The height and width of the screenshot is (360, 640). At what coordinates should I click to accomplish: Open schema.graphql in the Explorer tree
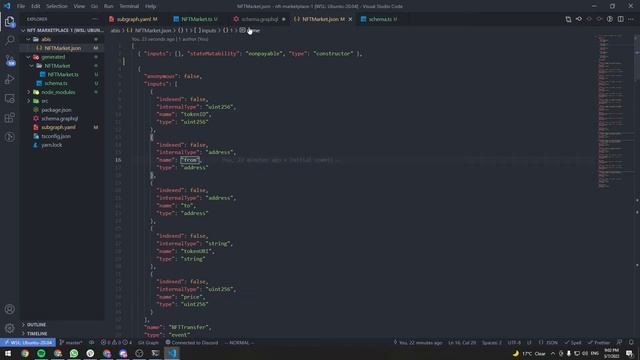pos(59,118)
